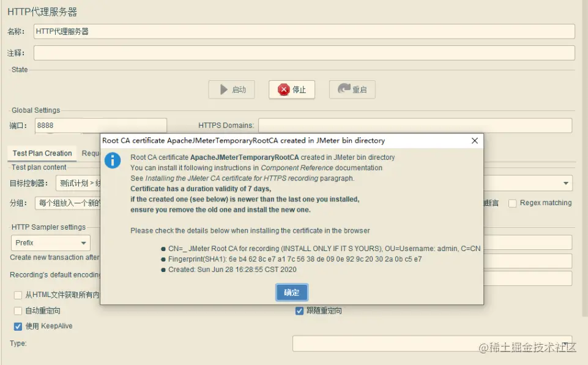
Task: Click the Type input field
Action: (x=433, y=343)
